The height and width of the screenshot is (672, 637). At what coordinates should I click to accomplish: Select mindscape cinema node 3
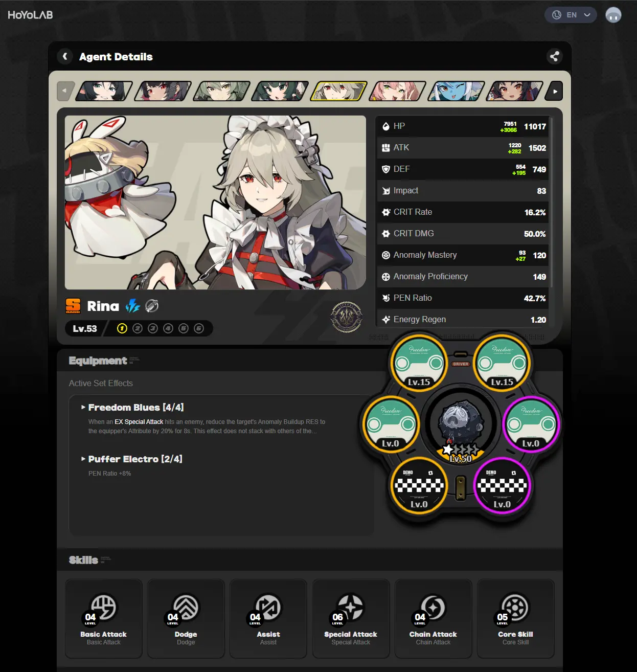152,328
